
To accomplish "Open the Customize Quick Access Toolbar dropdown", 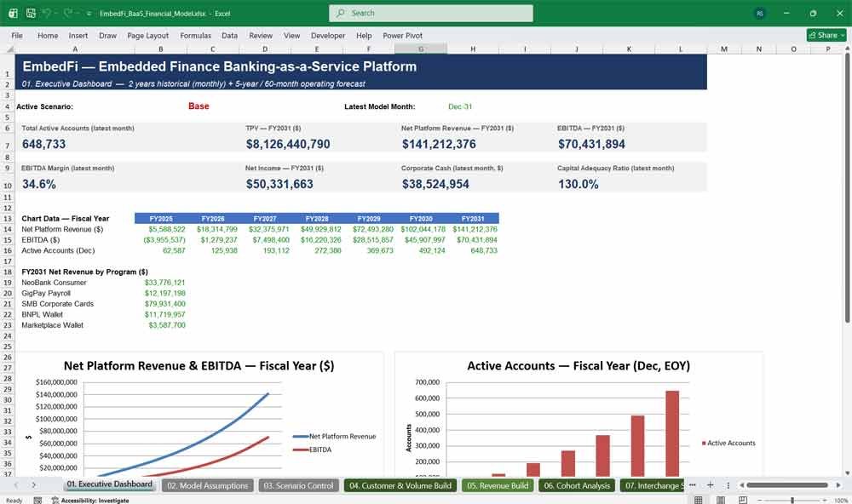I will (x=89, y=13).
